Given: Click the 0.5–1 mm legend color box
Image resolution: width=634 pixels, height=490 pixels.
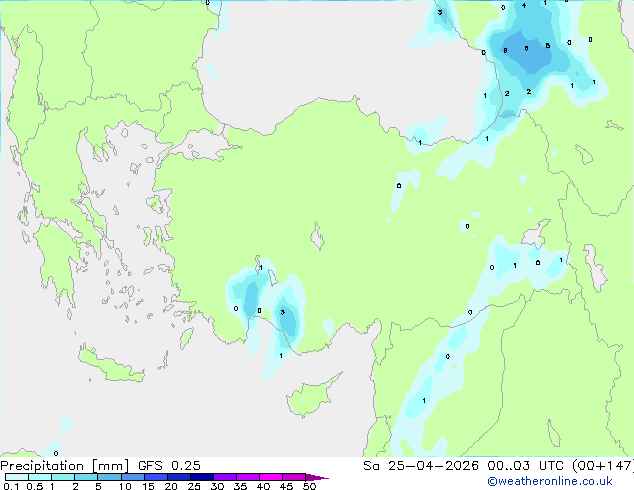Looking at the screenshot, I should pos(40,477).
